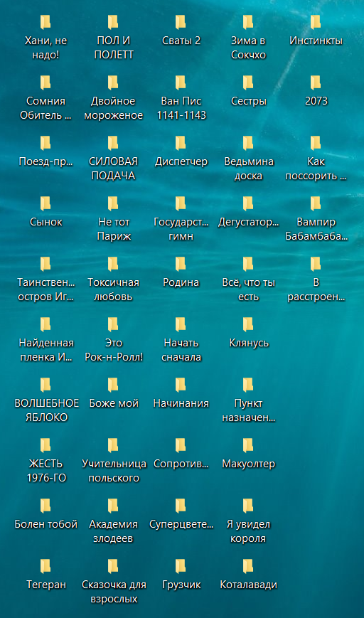The height and width of the screenshot is (618, 364).
Task: Select the 'Диспетчер' folder icon
Action: (181, 143)
